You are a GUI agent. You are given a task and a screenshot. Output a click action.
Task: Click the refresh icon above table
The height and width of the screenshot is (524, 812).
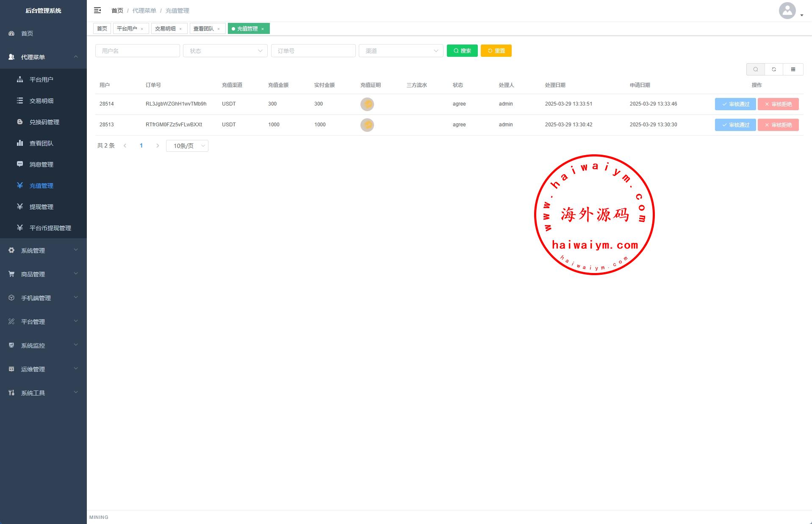[774, 70]
